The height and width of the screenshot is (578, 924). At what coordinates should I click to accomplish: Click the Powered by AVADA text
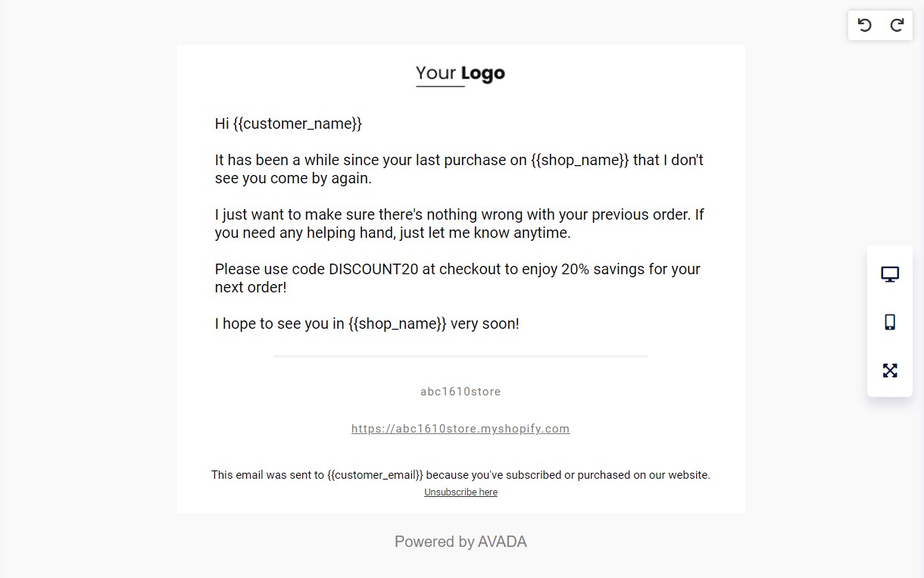coord(460,542)
